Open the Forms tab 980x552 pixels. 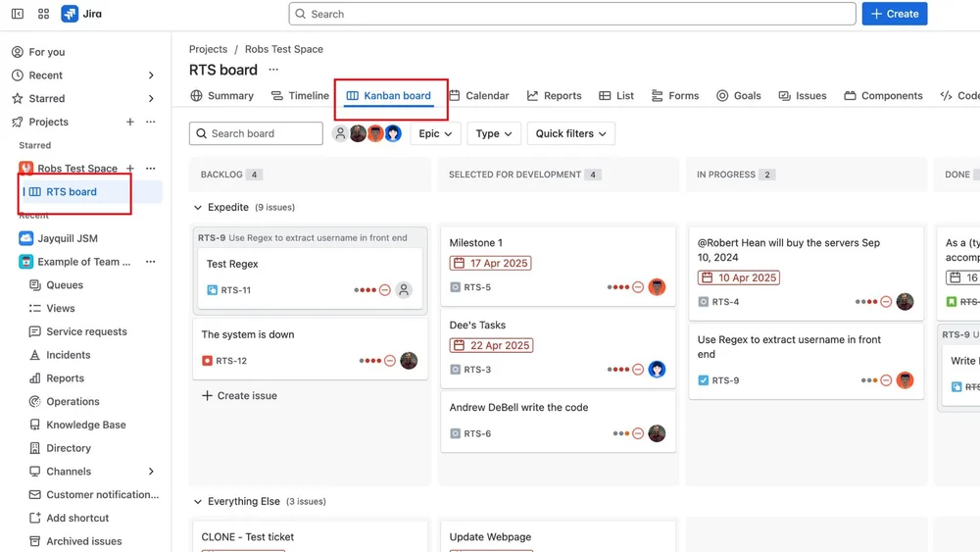[675, 96]
